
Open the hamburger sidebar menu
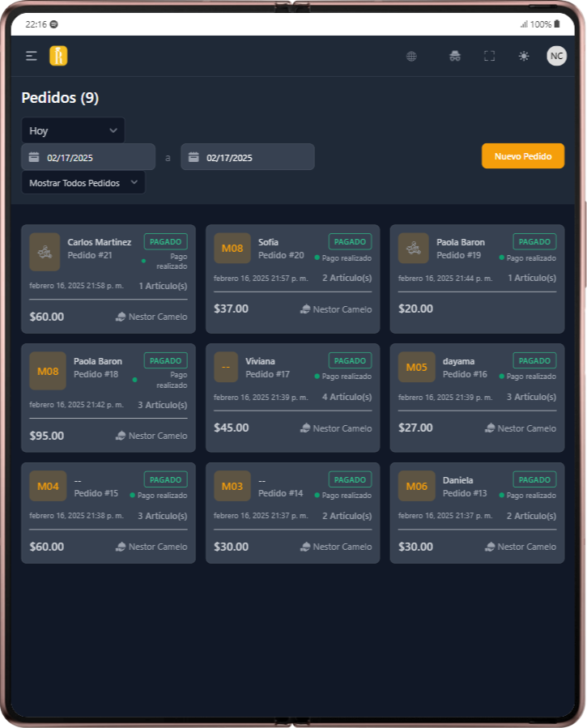pos(32,56)
